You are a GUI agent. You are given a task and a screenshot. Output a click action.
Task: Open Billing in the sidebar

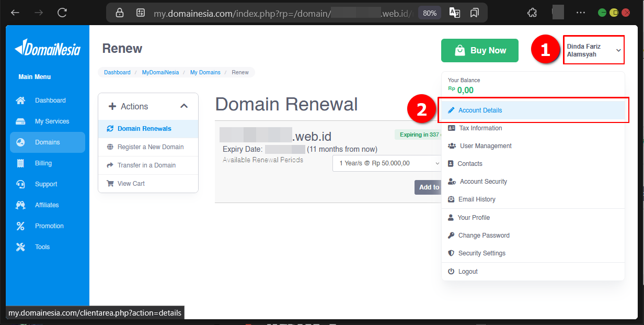(48, 163)
